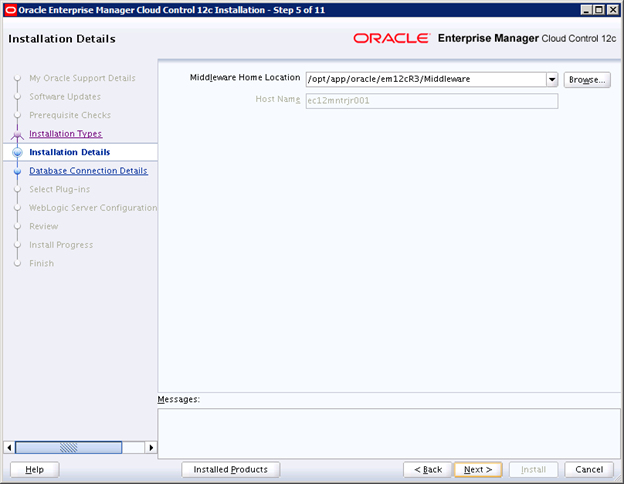This screenshot has width=624, height=484.
Task: Maximize the installer window
Action: pos(599,10)
